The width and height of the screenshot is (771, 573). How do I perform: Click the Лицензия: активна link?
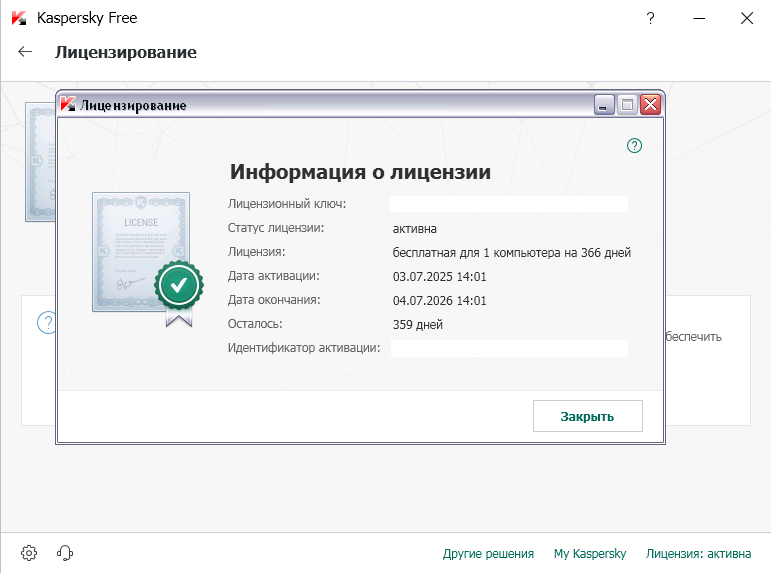698,553
